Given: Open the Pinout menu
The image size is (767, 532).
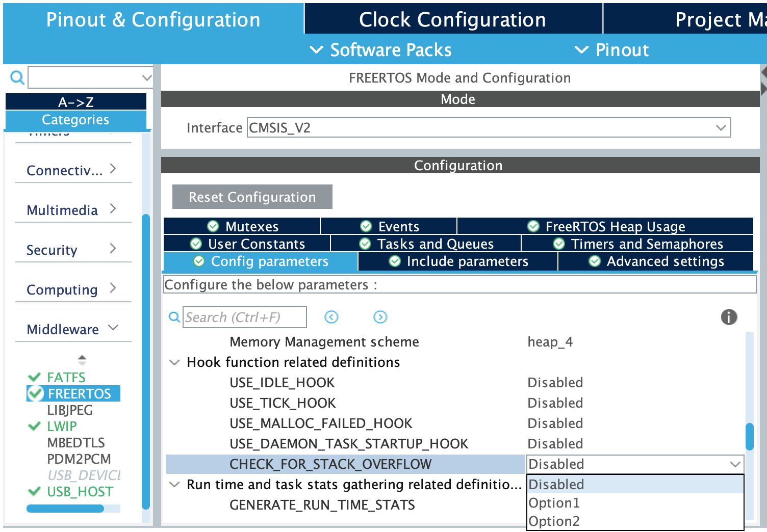Looking at the screenshot, I should (612, 50).
